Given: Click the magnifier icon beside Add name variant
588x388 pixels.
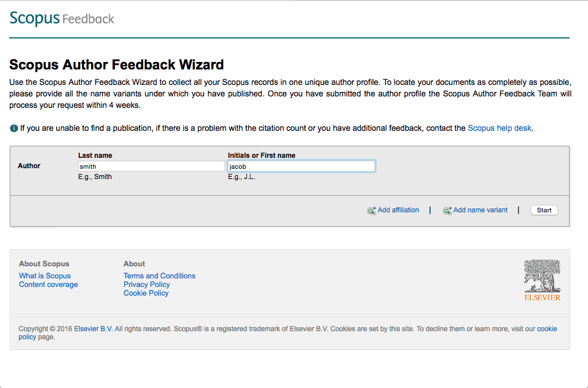Looking at the screenshot, I should pos(447,211).
